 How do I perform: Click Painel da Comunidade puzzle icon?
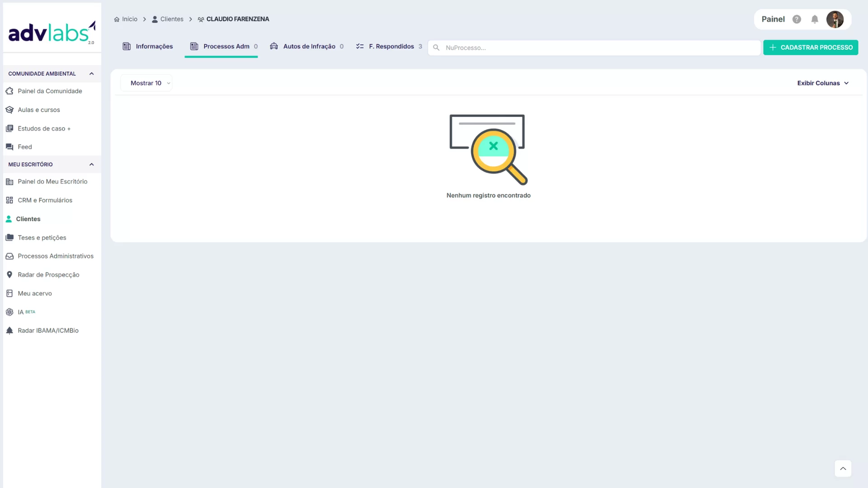(x=9, y=91)
